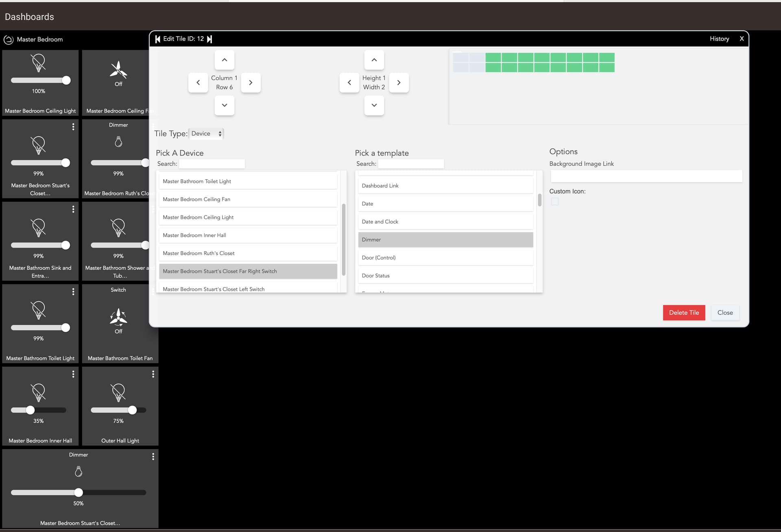781x532 pixels.
Task: Open menu on bottom Stuart's Closet dimmer tile
Action: point(153,456)
